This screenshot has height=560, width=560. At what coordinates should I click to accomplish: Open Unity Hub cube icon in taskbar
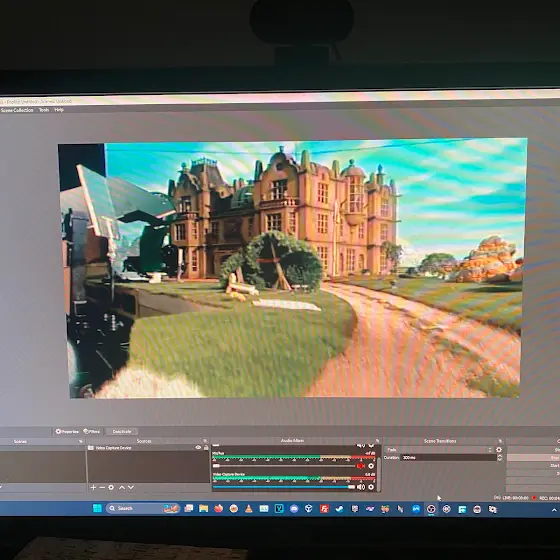(x=309, y=509)
